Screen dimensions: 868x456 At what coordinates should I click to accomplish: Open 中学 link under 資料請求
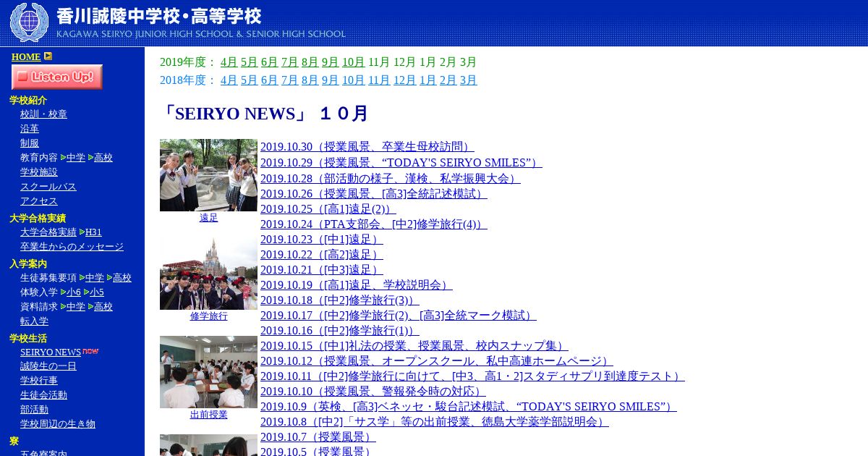tap(76, 307)
